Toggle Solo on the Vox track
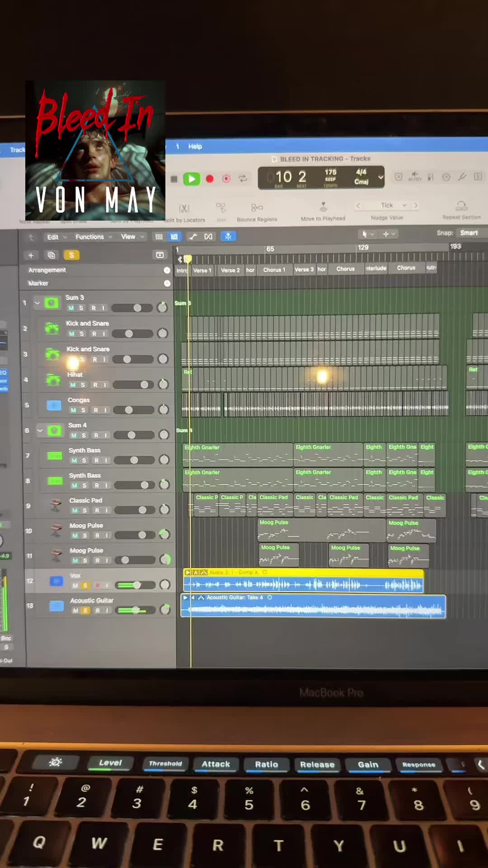This screenshot has height=868, width=488. tap(85, 585)
